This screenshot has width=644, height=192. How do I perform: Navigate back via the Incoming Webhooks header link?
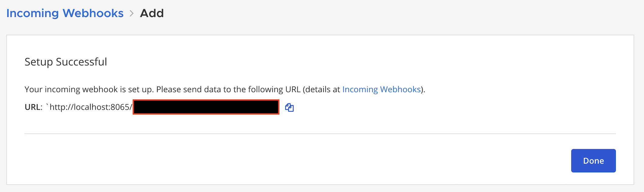coord(65,13)
